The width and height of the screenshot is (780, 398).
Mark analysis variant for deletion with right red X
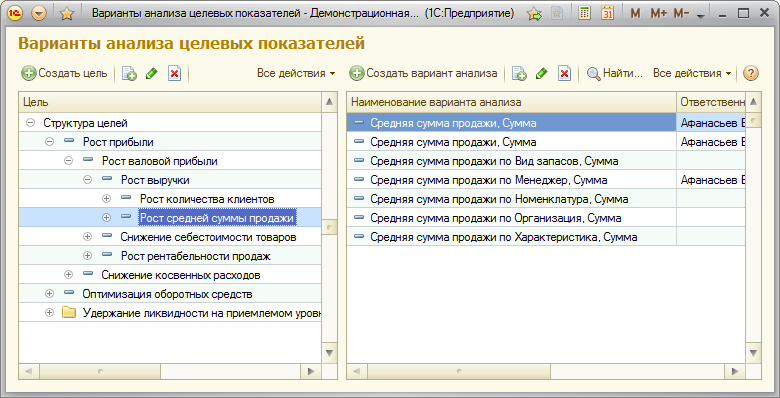(564, 74)
